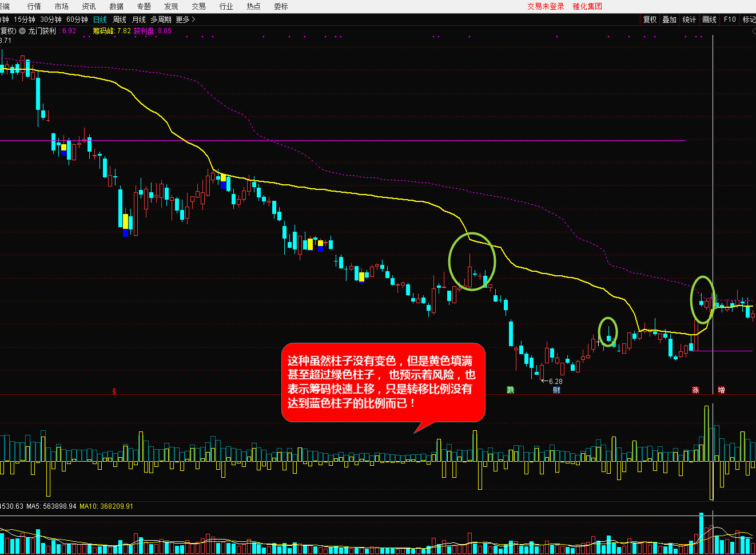Viewport: 756px width, 555px height.
Task: Click the 增 marker icon
Action: [721, 390]
